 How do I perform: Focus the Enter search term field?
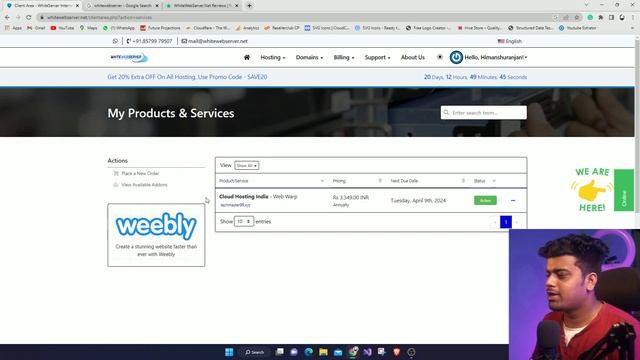pos(483,113)
